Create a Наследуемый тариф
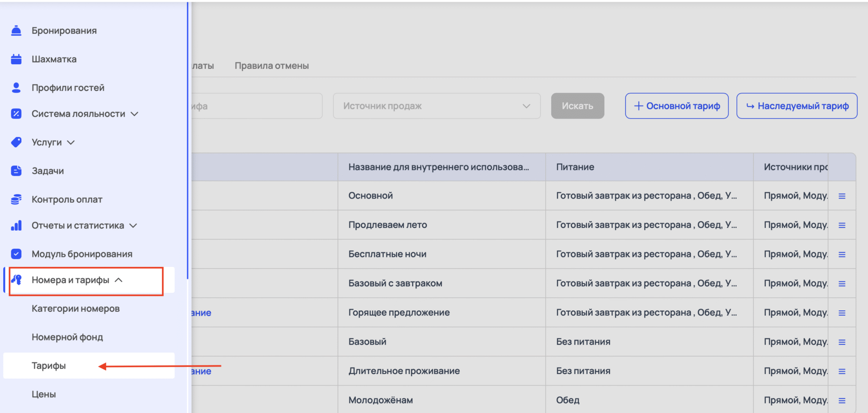Image resolution: width=868 pixels, height=413 pixels. (x=797, y=106)
